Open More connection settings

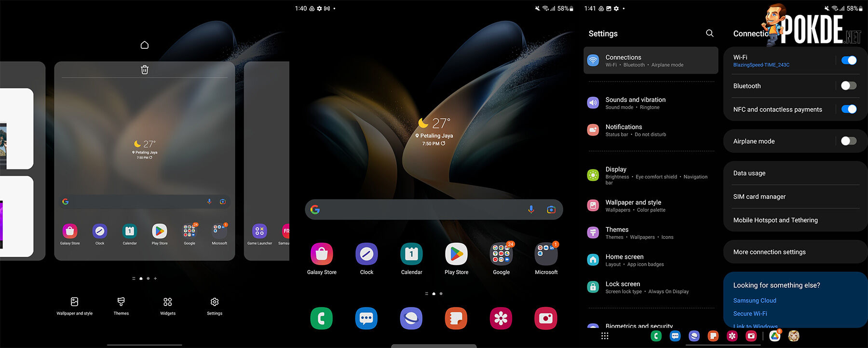tap(796, 252)
